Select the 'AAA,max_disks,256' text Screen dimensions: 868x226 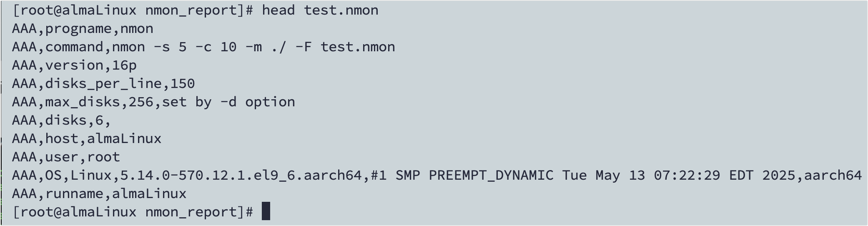[83, 102]
